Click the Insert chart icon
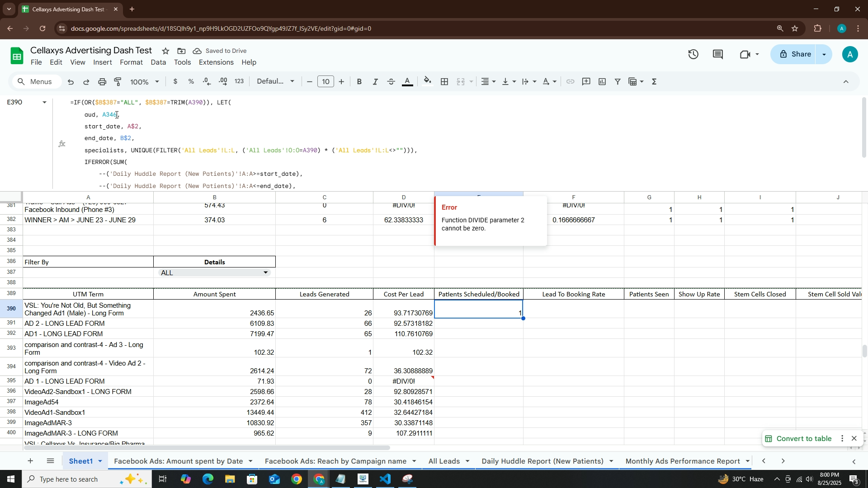868x488 pixels. pos(602,82)
